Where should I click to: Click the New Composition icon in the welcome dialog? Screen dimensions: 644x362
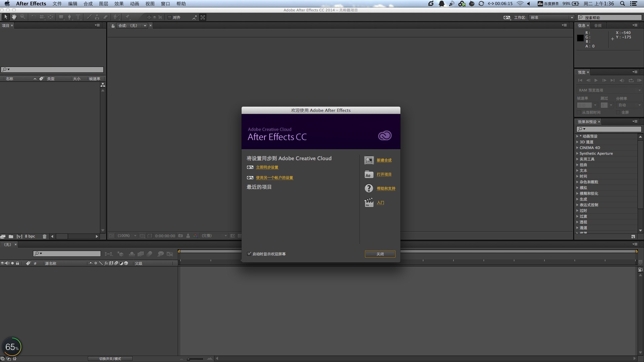pyautogui.click(x=369, y=160)
